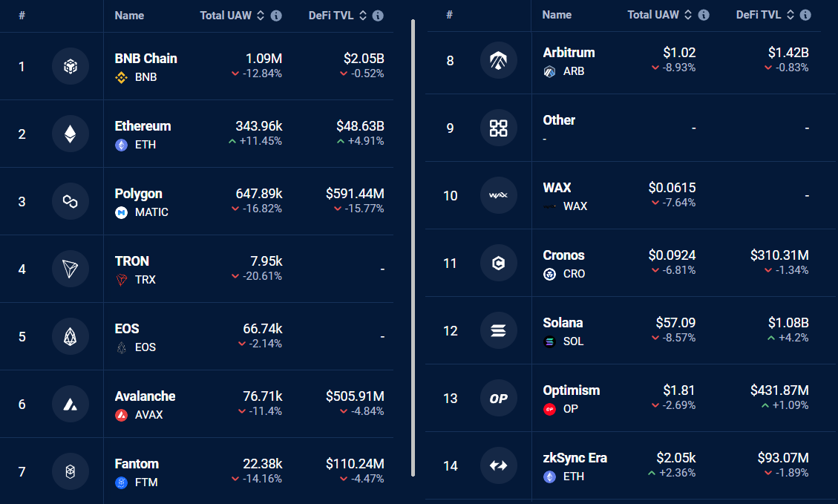Click the Arbitrum logo icon

click(499, 60)
